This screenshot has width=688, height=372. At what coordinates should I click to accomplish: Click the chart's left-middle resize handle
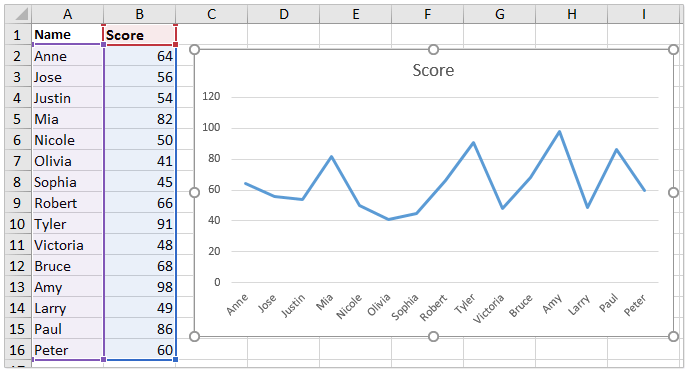tap(194, 193)
